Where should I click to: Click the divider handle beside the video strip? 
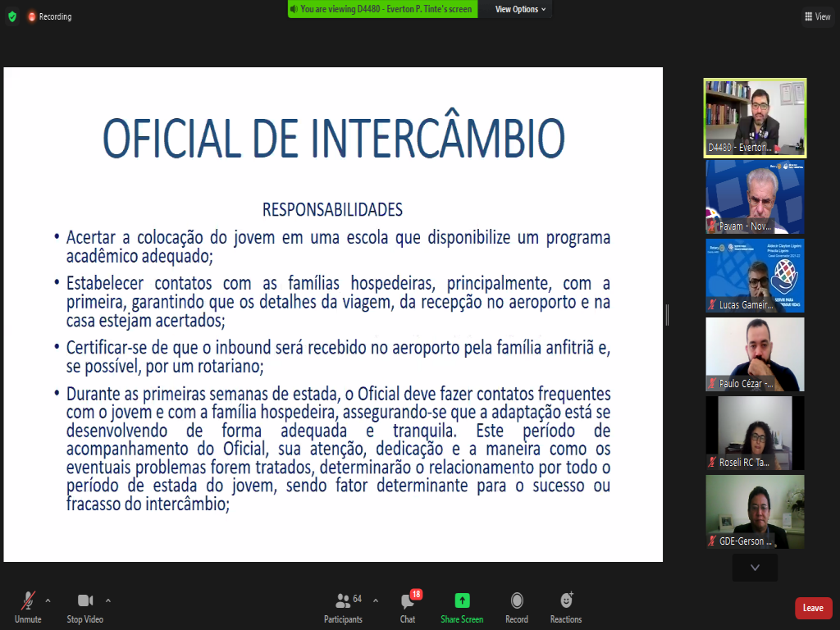668,314
